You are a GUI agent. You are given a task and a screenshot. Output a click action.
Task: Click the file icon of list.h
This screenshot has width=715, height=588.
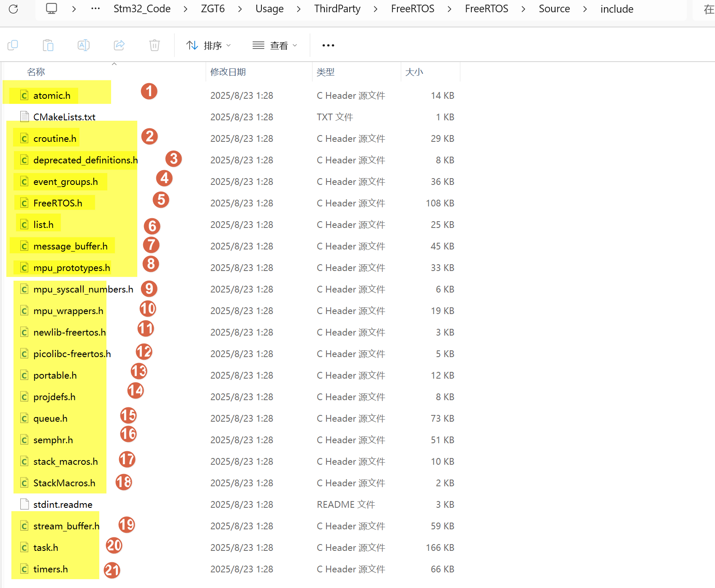(24, 225)
